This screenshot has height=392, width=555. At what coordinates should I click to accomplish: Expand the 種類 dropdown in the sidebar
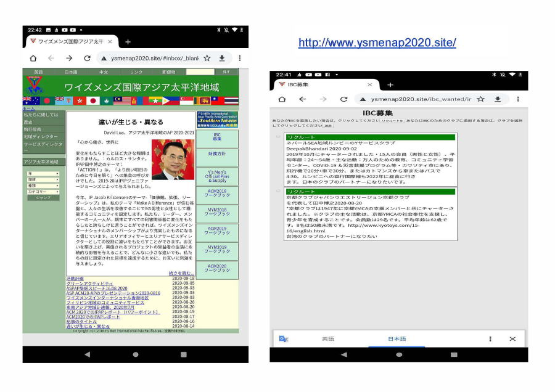pyautogui.click(x=43, y=186)
